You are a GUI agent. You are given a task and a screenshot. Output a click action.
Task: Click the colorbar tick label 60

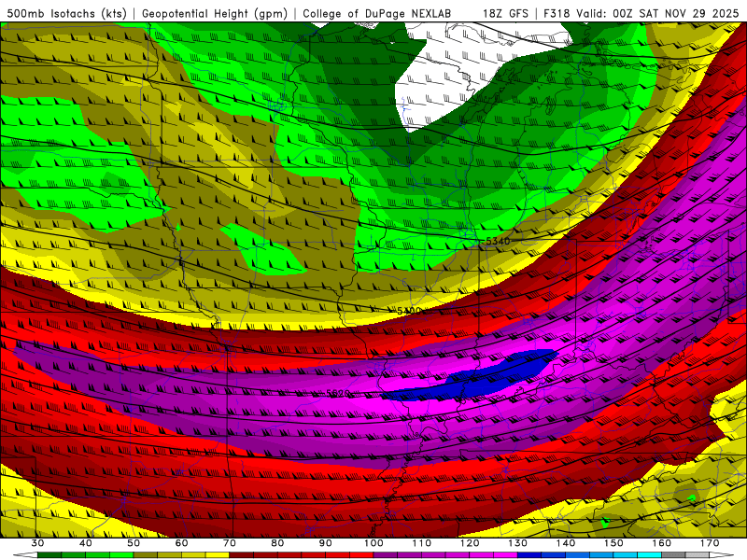point(181,543)
